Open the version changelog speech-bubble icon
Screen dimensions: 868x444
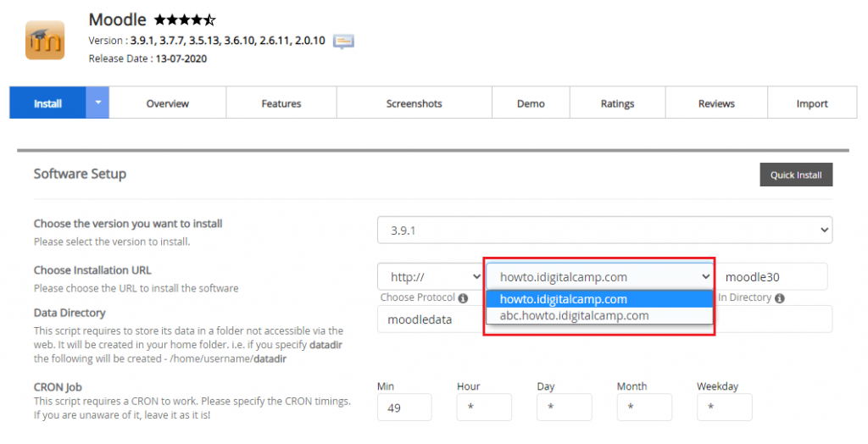[x=343, y=41]
